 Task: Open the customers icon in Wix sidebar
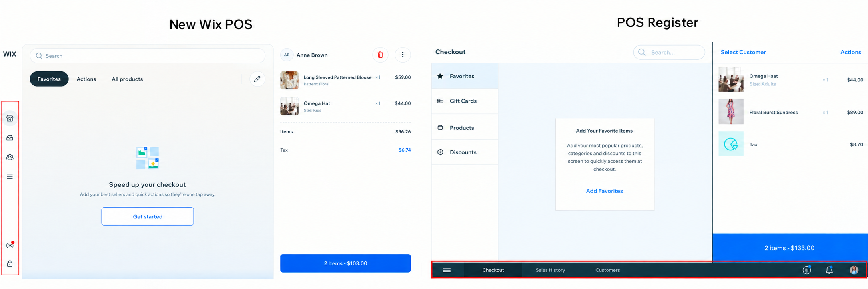pyautogui.click(x=10, y=157)
